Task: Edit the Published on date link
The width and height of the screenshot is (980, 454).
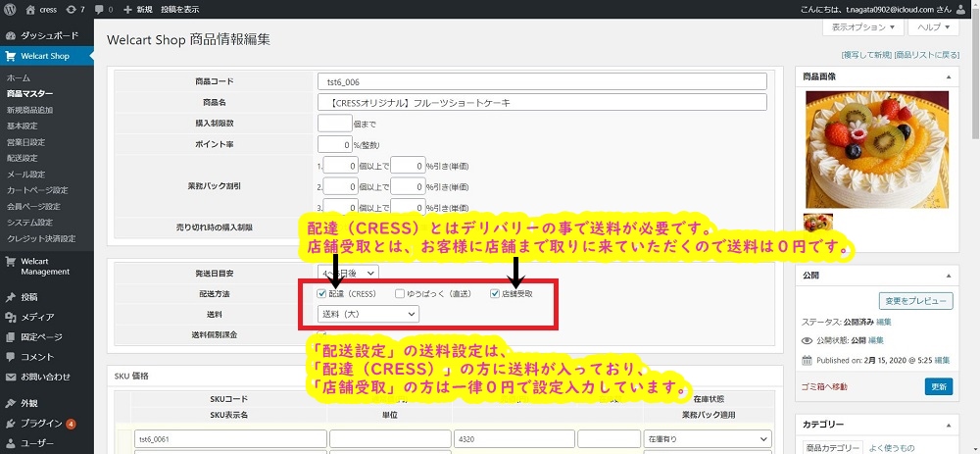Action: point(942,360)
